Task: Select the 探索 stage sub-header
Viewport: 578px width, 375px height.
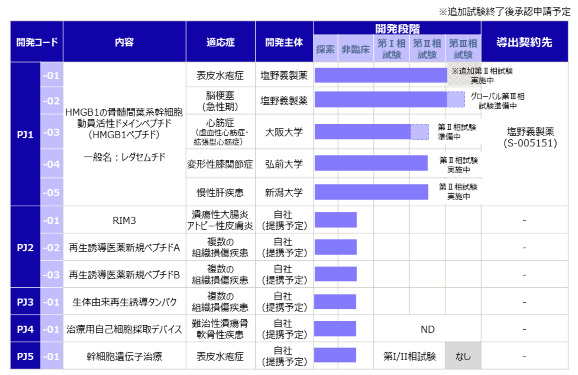Action: pyautogui.click(x=325, y=49)
